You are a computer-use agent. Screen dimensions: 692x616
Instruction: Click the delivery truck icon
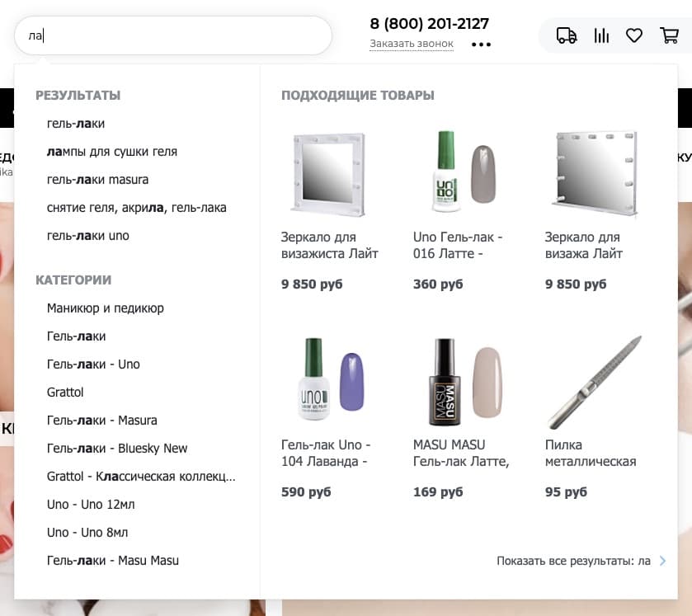pos(567,35)
